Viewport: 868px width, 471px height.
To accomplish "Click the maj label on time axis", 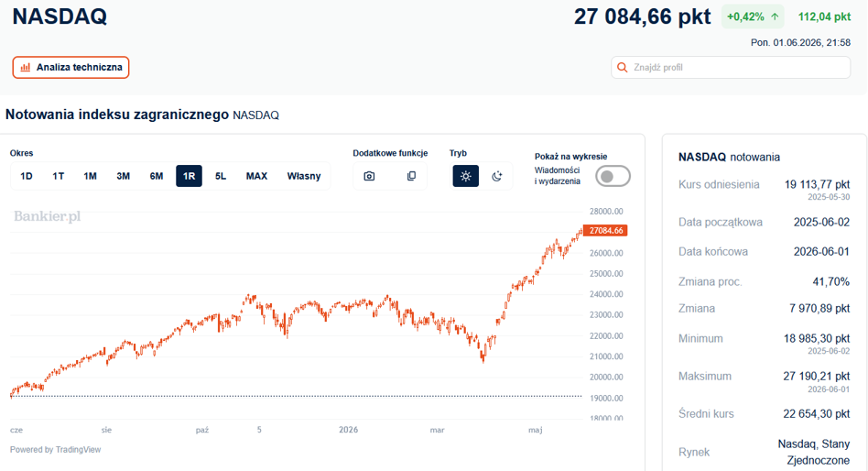I will pos(536,430).
